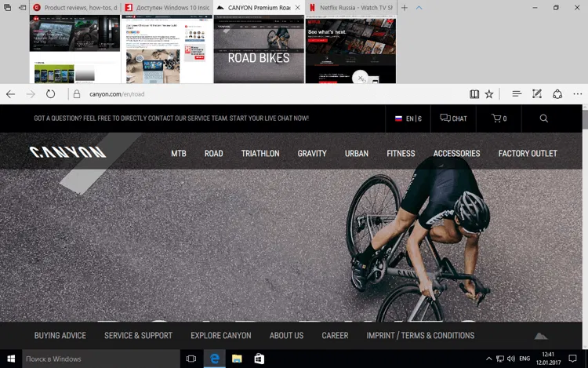588x368 pixels.
Task: Switch to the Windows 10 Insider tab
Action: (167, 8)
